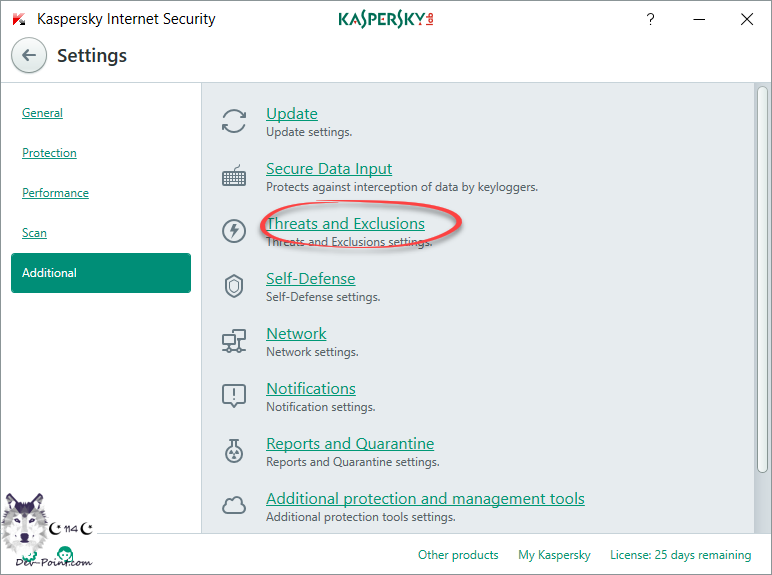The height and width of the screenshot is (575, 772).
Task: Select the Additional sidebar tab
Action: [x=100, y=273]
